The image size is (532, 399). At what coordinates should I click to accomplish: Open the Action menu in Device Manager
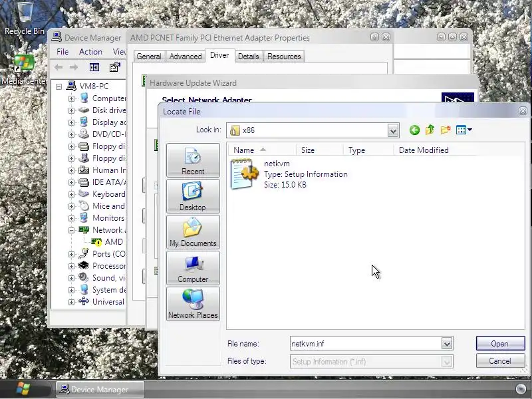coord(90,52)
